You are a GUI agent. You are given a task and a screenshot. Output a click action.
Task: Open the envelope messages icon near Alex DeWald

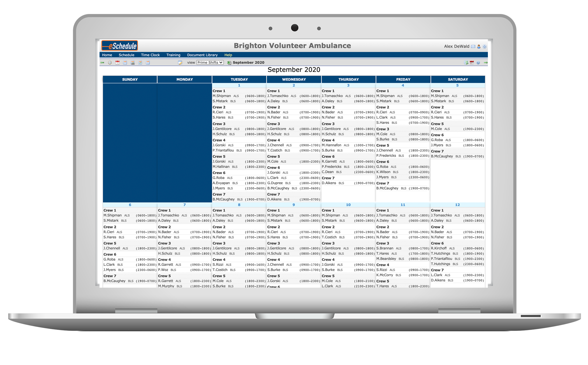point(473,47)
